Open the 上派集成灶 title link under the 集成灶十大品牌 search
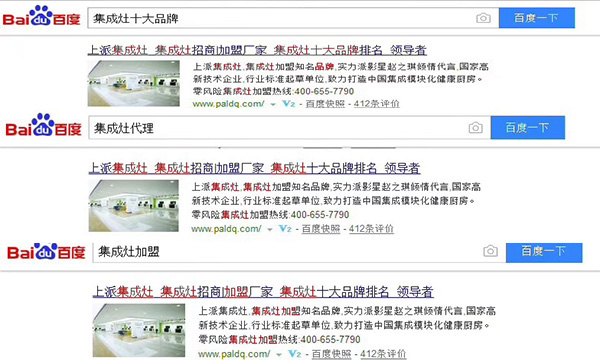This screenshot has height=360, width=600. tap(257, 50)
